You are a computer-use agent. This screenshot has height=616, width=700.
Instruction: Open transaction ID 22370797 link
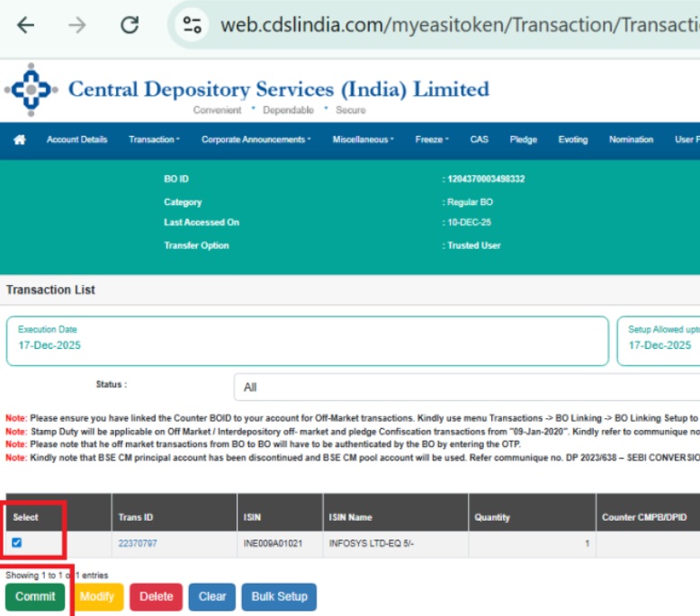(138, 544)
